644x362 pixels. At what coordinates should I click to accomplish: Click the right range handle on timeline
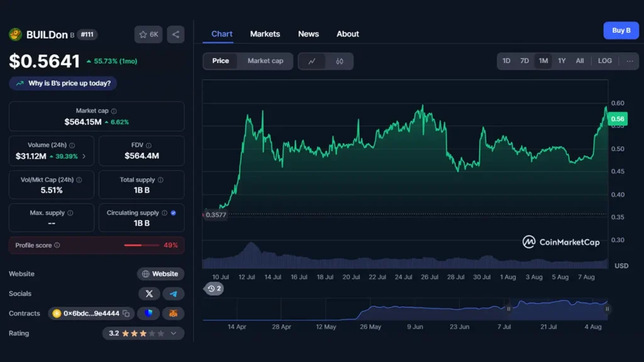pos(607,309)
